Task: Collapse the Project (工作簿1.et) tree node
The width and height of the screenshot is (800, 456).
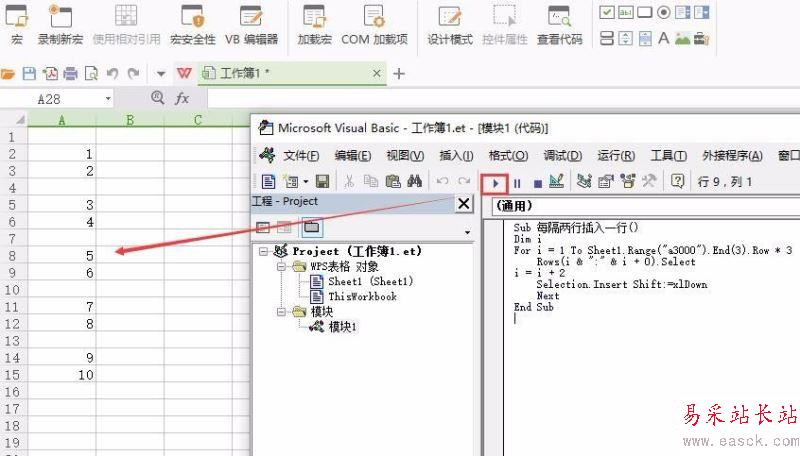Action: pyautogui.click(x=263, y=251)
